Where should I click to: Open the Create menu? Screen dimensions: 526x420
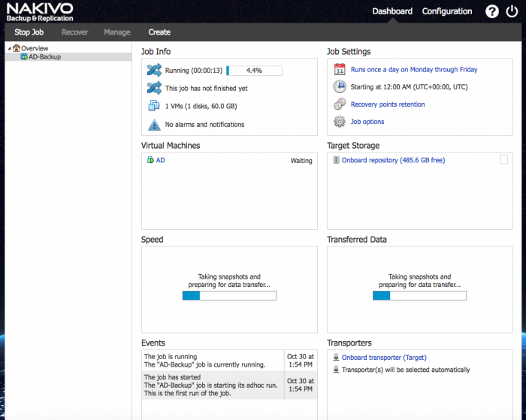pyautogui.click(x=159, y=32)
